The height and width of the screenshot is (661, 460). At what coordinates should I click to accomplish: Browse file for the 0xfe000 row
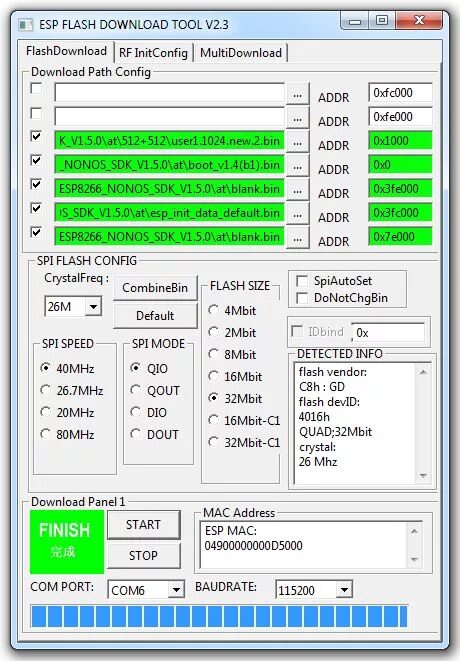(x=298, y=118)
